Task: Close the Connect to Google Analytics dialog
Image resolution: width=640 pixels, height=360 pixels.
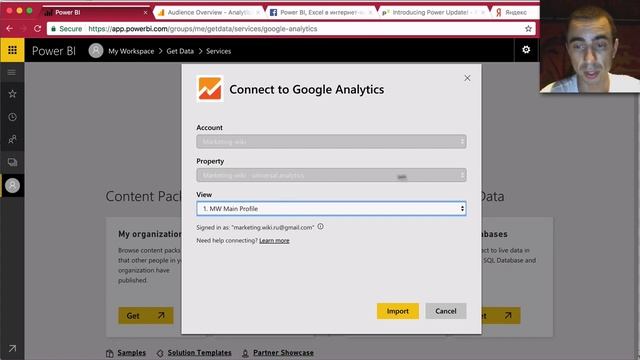Action: 467,78
